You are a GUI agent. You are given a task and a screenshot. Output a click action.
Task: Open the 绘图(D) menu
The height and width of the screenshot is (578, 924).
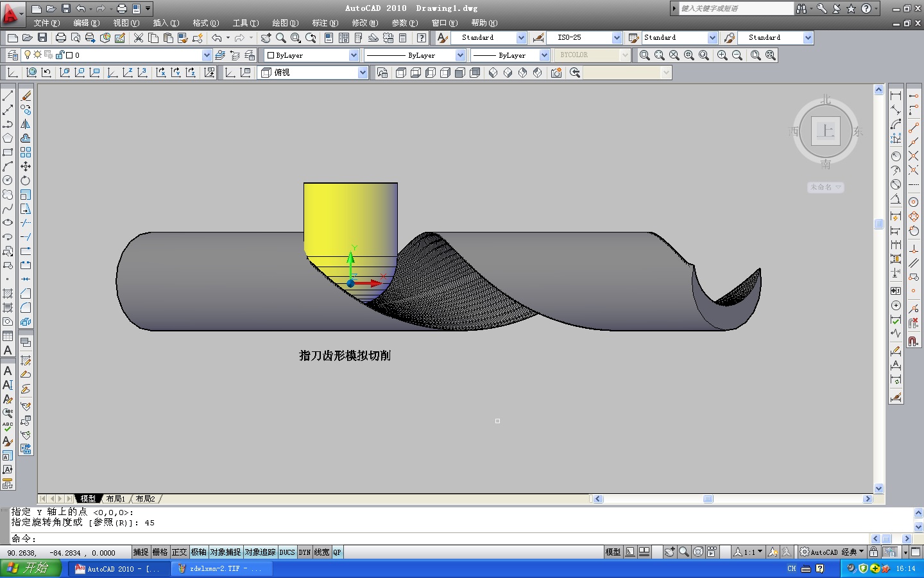pyautogui.click(x=286, y=23)
